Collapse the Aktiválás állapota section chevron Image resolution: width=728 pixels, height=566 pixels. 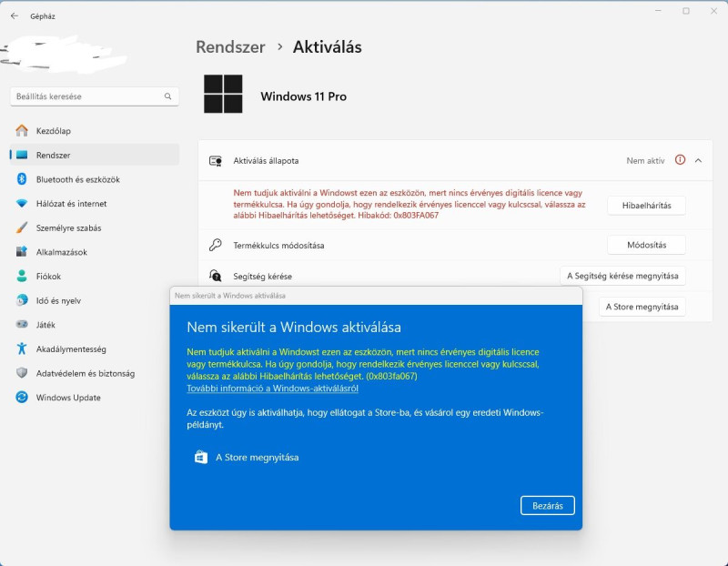(698, 160)
